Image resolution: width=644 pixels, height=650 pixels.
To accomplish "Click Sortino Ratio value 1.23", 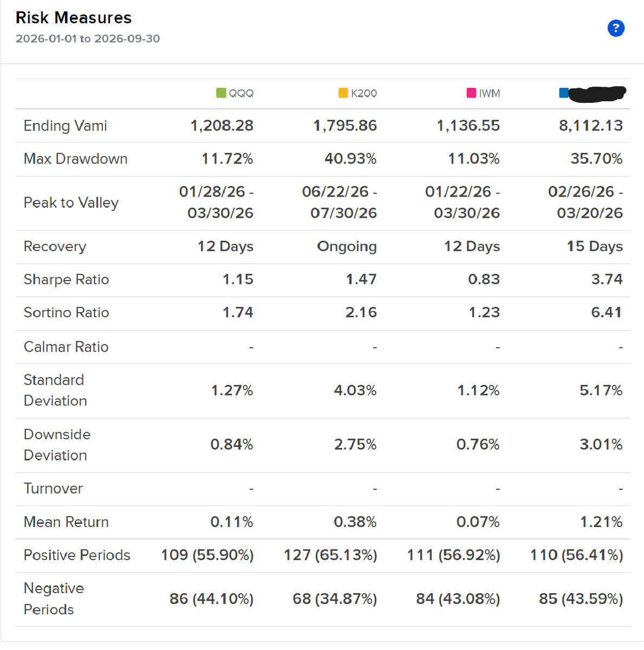I will click(484, 313).
